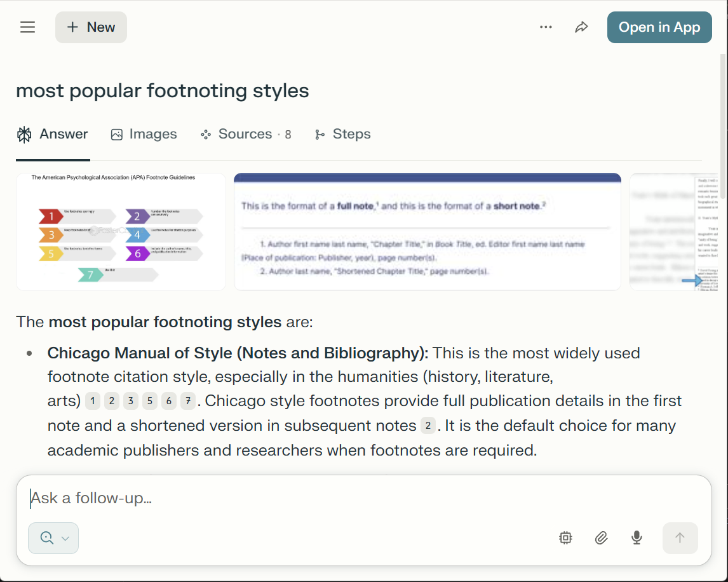Activate voice input with the microphone

tap(637, 538)
